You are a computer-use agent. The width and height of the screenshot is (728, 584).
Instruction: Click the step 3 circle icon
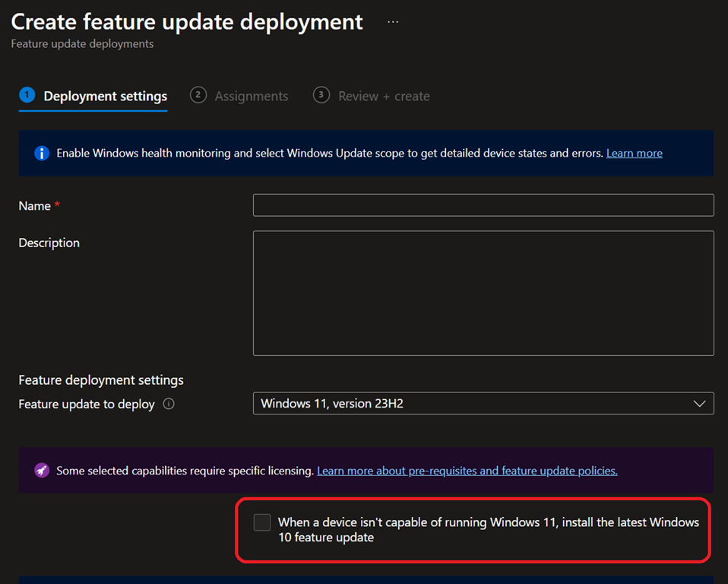pyautogui.click(x=321, y=95)
